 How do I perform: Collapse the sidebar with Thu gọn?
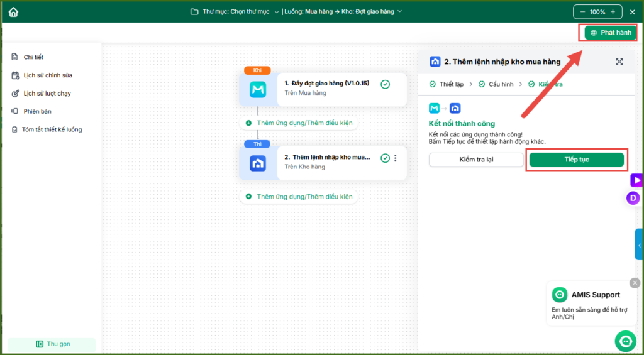[52, 344]
